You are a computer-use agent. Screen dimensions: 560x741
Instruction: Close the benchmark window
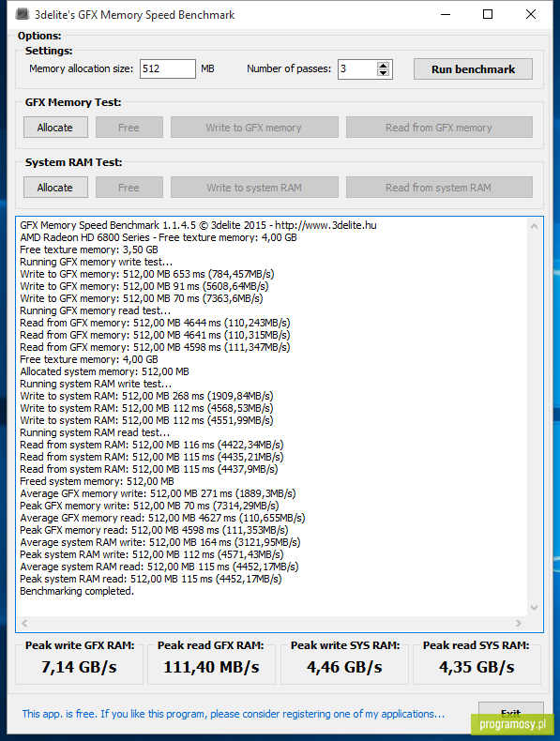531,14
